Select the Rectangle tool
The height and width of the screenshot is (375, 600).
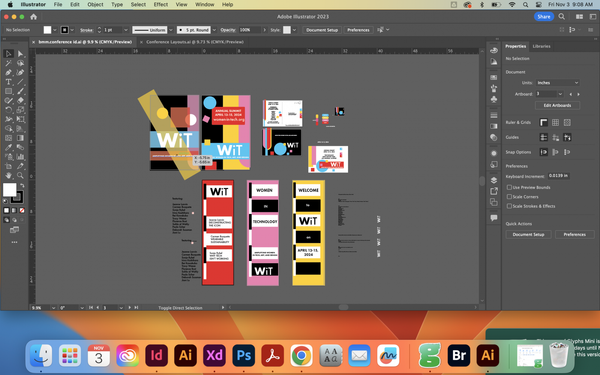[x=8, y=91]
